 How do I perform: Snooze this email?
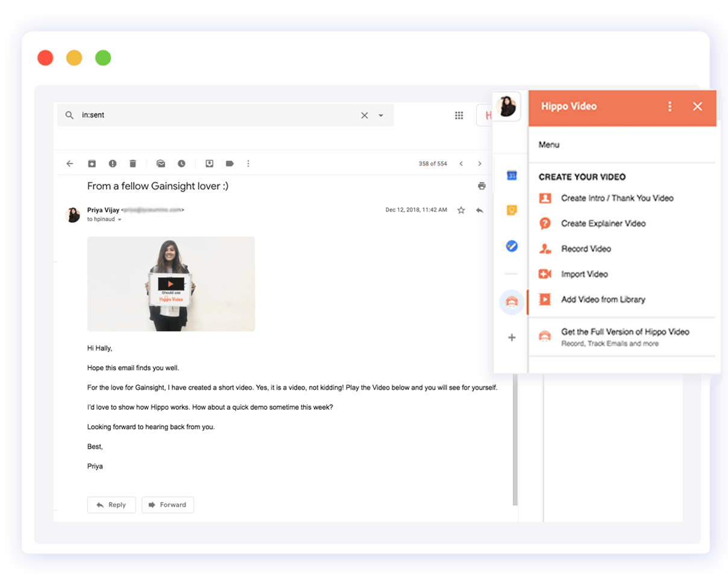181,163
